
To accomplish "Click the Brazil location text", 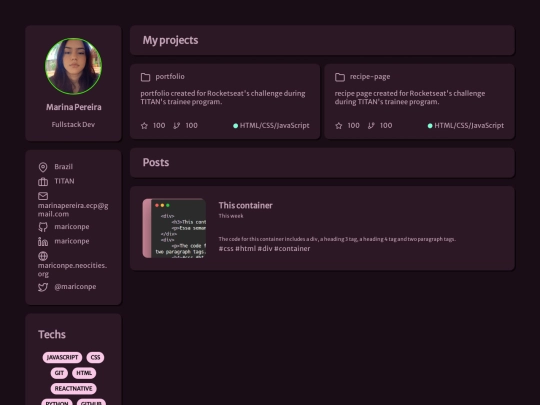I will click(63, 167).
